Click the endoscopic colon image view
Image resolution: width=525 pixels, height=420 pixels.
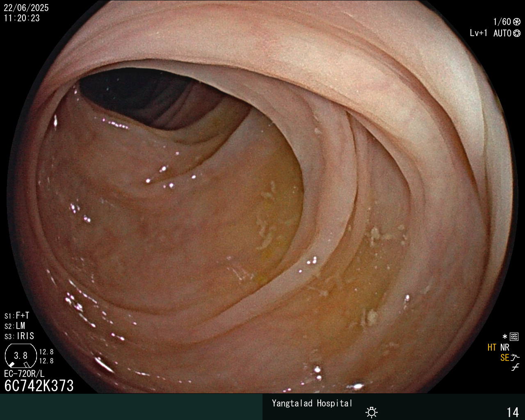(262, 197)
